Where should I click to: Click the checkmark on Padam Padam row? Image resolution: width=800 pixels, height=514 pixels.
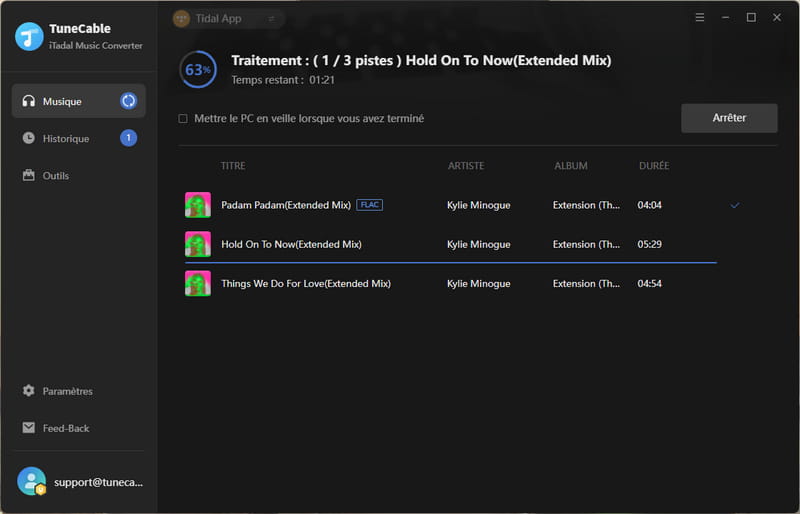[735, 205]
